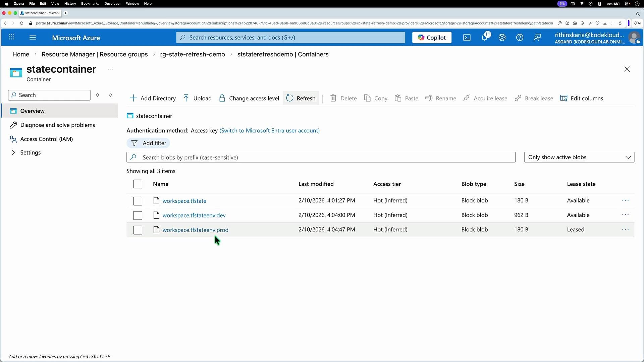Click the Paste toolbar button
Viewport: 644px width, 362px height.
407,98
